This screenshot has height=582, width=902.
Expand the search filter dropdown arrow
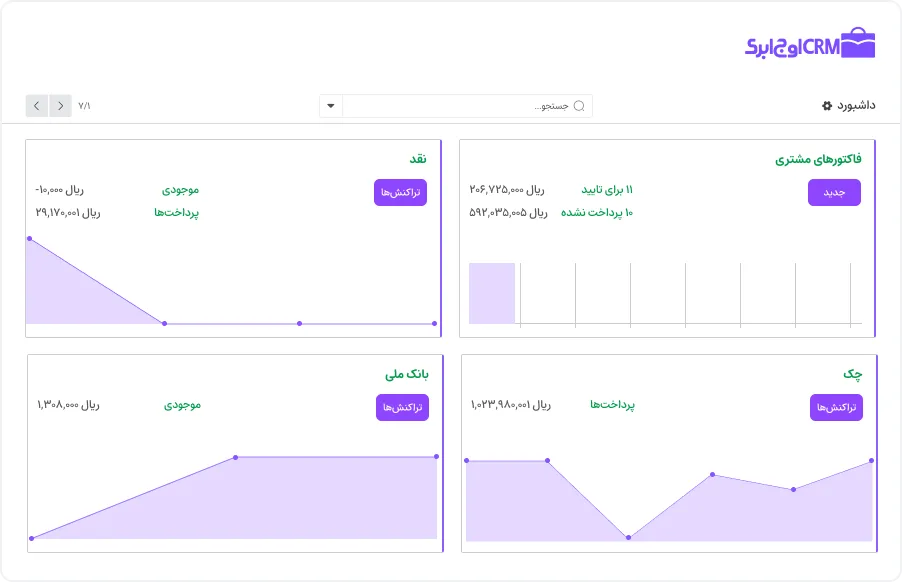(331, 106)
